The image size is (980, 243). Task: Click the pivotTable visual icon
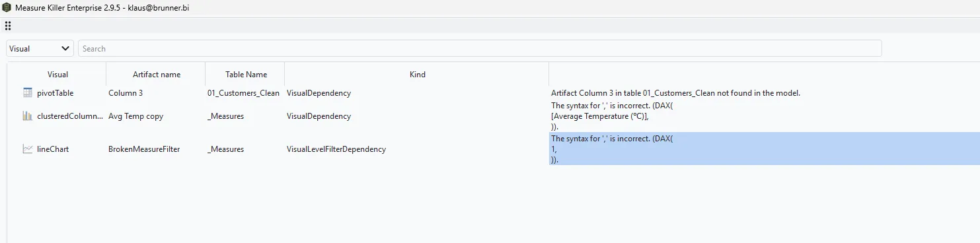[x=28, y=93]
